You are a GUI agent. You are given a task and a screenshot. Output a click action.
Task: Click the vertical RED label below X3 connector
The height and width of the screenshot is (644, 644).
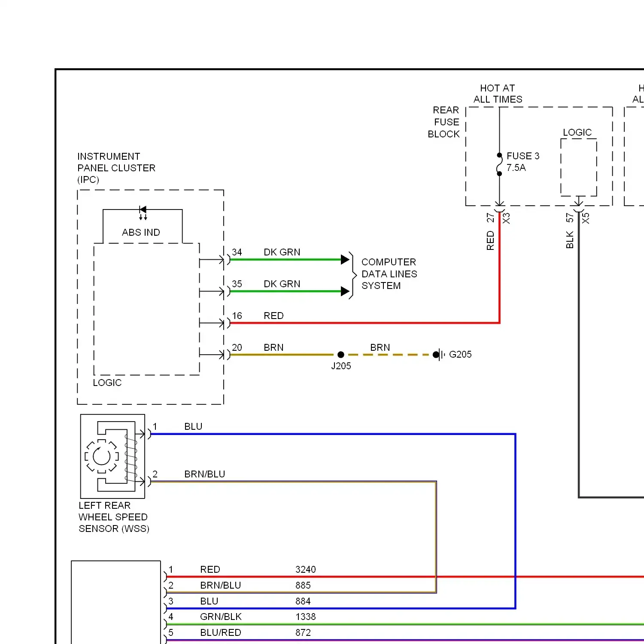(490, 240)
